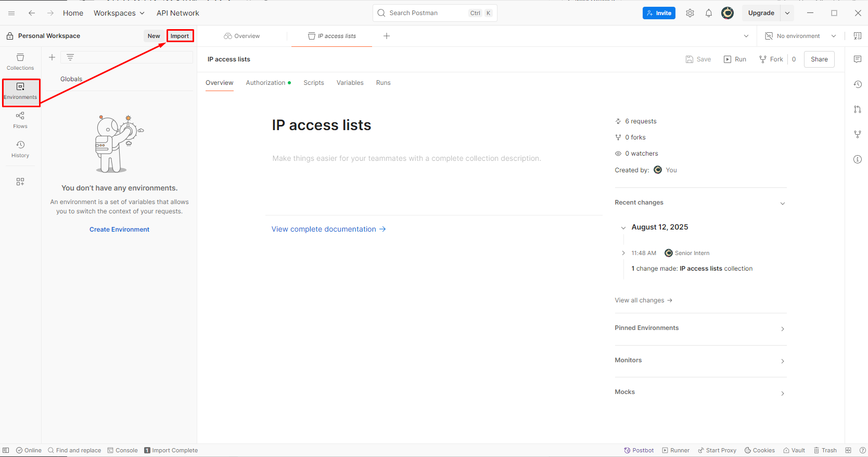Switch to the Variables tab
The width and height of the screenshot is (868, 457).
[x=350, y=83]
